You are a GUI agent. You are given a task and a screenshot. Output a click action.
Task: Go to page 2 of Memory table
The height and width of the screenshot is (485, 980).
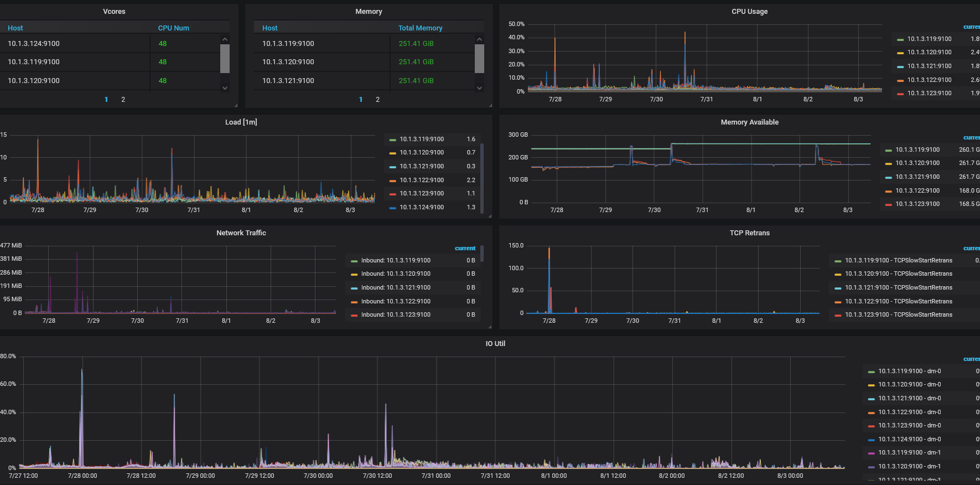click(377, 100)
